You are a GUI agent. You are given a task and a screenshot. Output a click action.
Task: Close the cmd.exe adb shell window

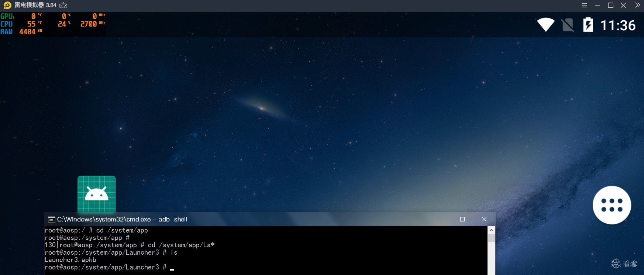coord(484,219)
